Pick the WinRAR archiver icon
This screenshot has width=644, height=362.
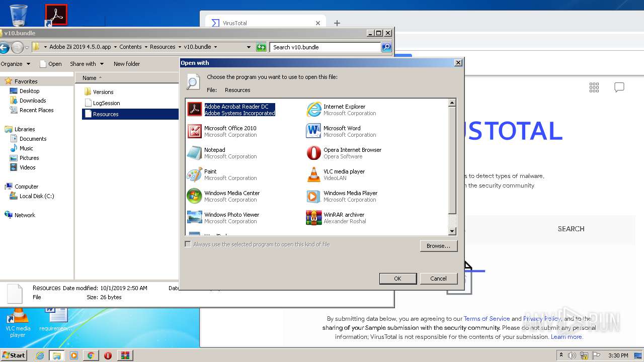pos(313,217)
